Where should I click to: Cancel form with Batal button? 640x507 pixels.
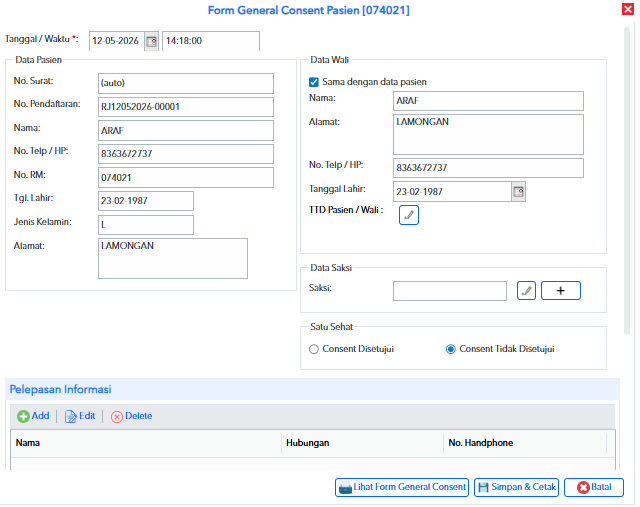click(593, 487)
